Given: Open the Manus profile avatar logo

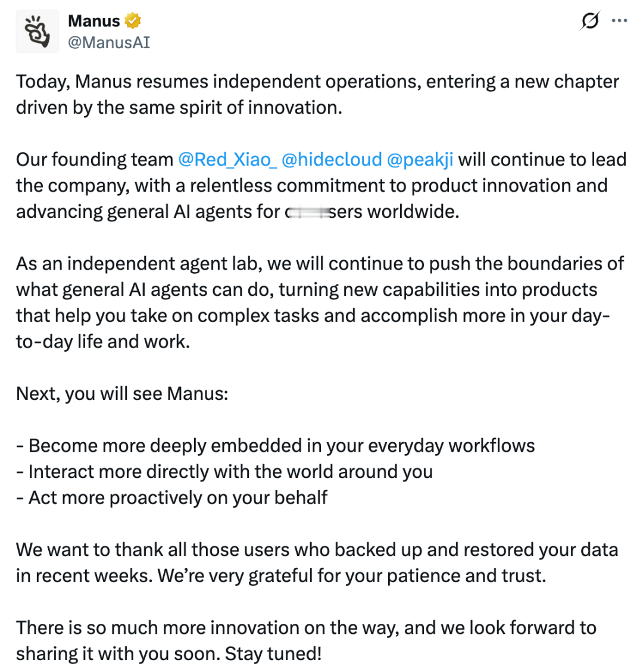Looking at the screenshot, I should point(38,32).
